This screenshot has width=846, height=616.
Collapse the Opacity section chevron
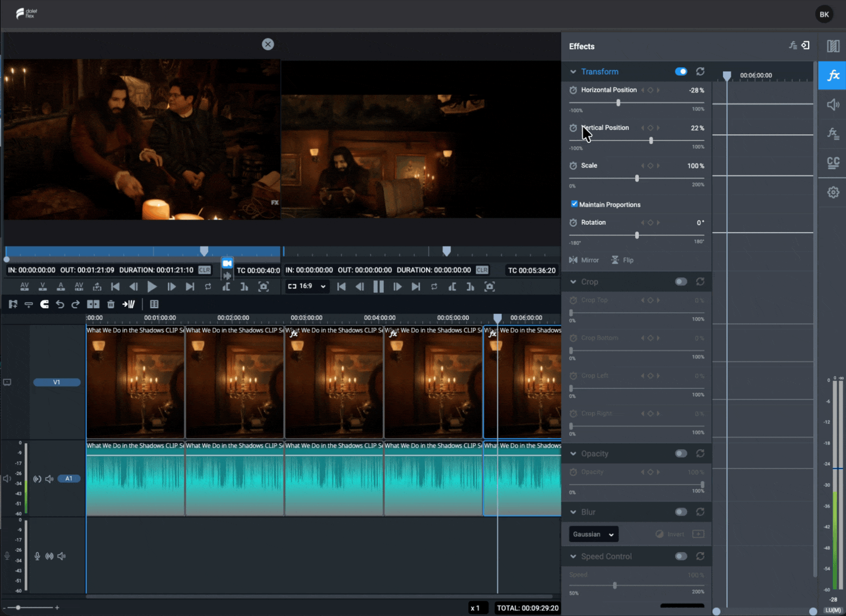click(573, 454)
